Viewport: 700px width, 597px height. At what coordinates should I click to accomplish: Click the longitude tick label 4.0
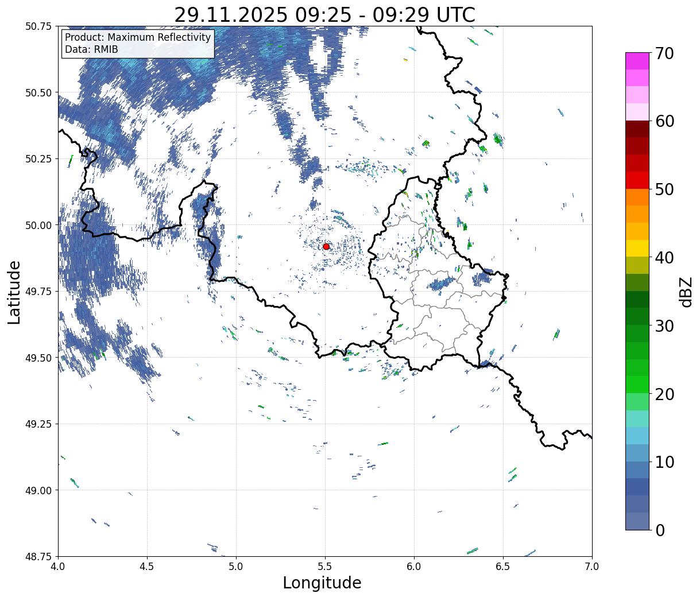[58, 567]
